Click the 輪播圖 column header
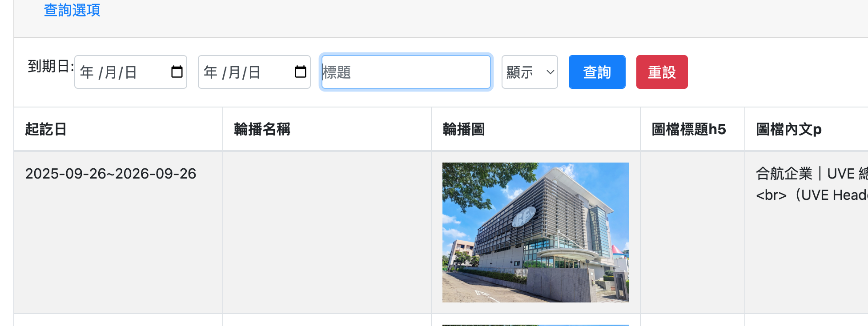This screenshot has height=326, width=868. pos(464,129)
